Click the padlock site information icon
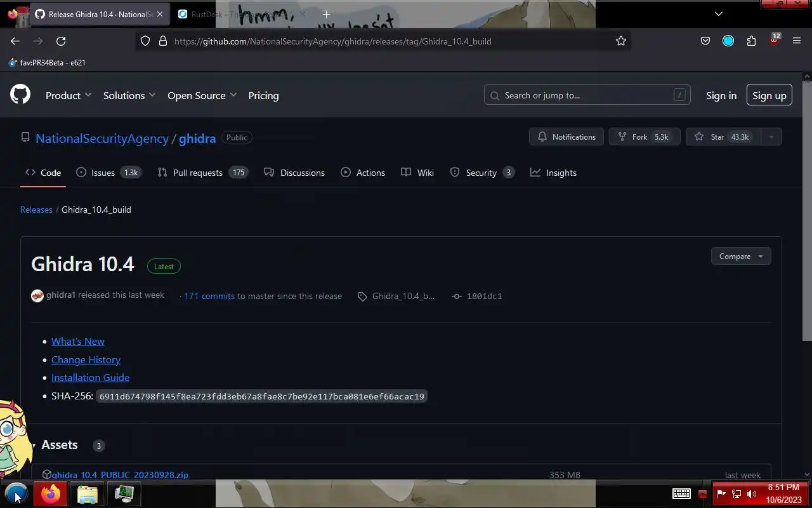Viewport: 812px width, 508px height. 163,41
